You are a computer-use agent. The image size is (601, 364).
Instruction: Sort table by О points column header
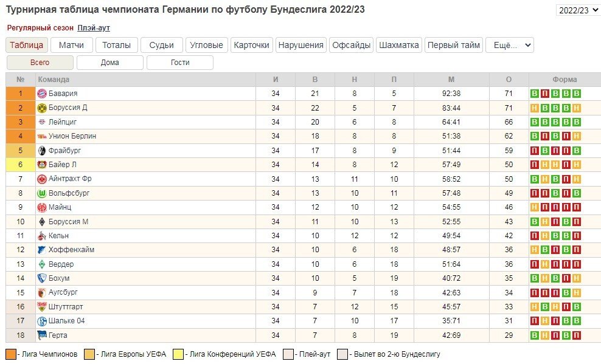509,80
